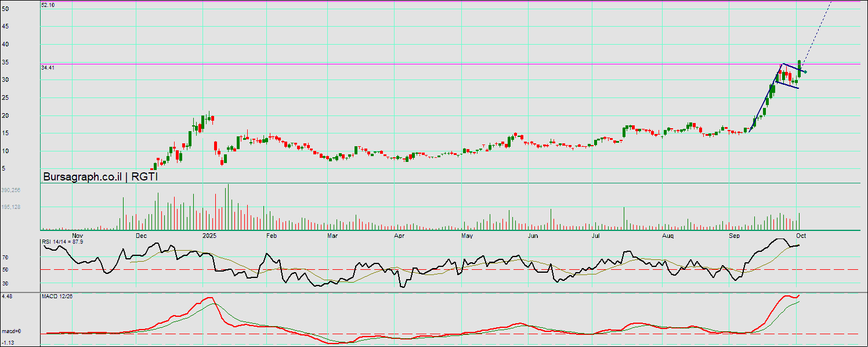The width and height of the screenshot is (868, 347).
Task: Click the -1.13 MACD minimum value label
Action: click(x=7, y=343)
